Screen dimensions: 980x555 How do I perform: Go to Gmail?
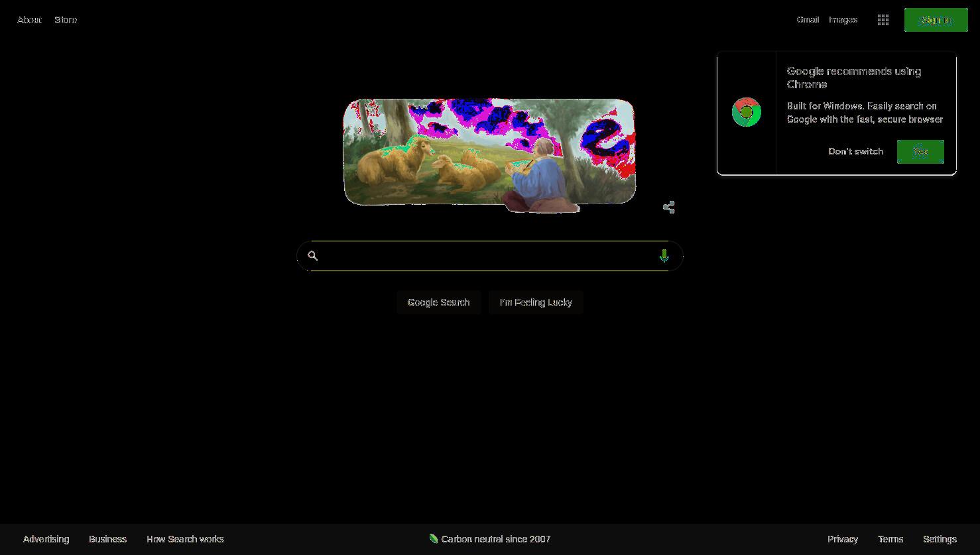click(808, 20)
